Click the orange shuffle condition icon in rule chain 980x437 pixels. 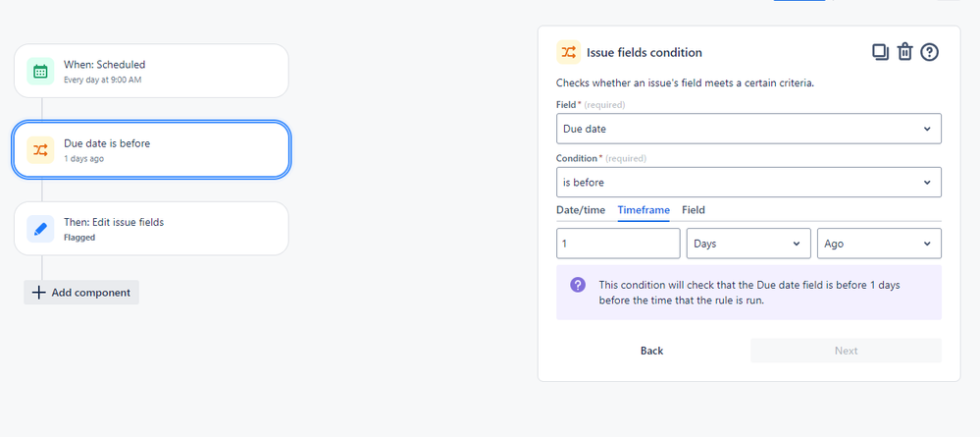coord(40,149)
